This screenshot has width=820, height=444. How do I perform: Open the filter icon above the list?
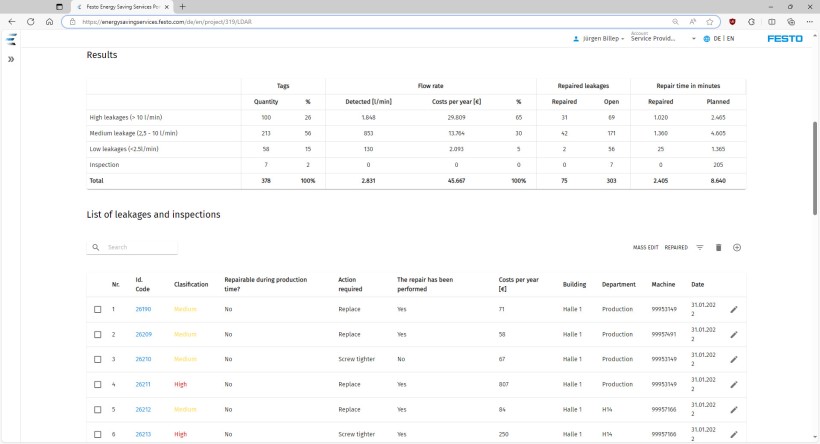[x=700, y=247]
